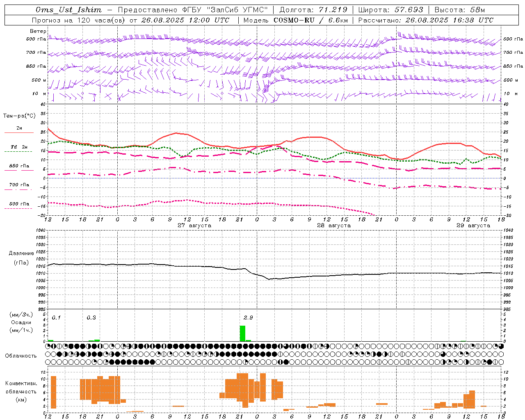Click the 29 августа date label

click(473, 226)
